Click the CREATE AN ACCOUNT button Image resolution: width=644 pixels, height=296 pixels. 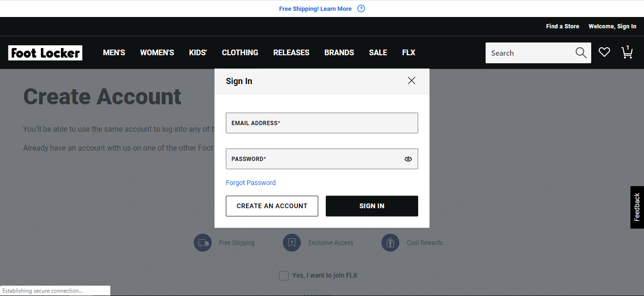[272, 206]
